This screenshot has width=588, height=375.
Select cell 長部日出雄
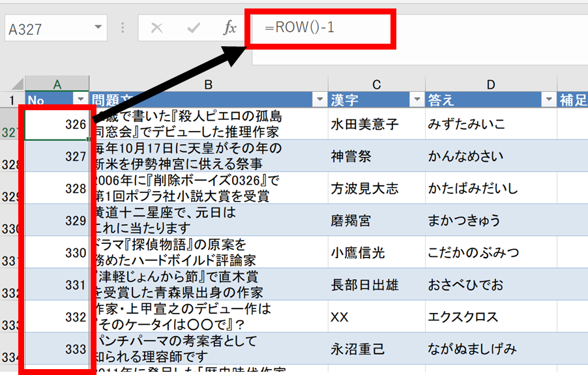(x=377, y=284)
